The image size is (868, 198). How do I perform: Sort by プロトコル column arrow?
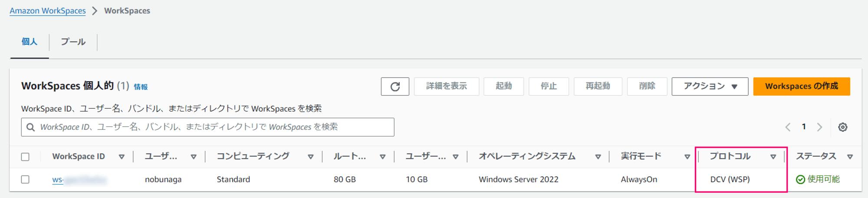point(773,157)
